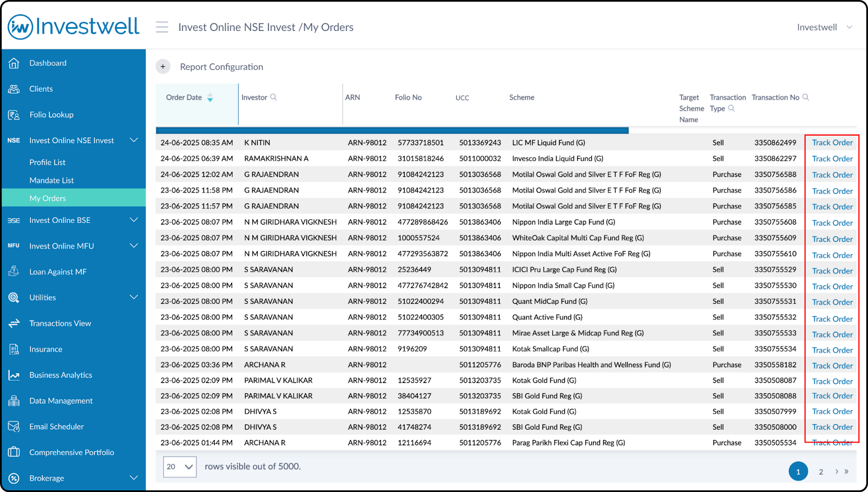The width and height of the screenshot is (868, 492).
Task: Go to page 2 of orders
Action: pos(821,472)
